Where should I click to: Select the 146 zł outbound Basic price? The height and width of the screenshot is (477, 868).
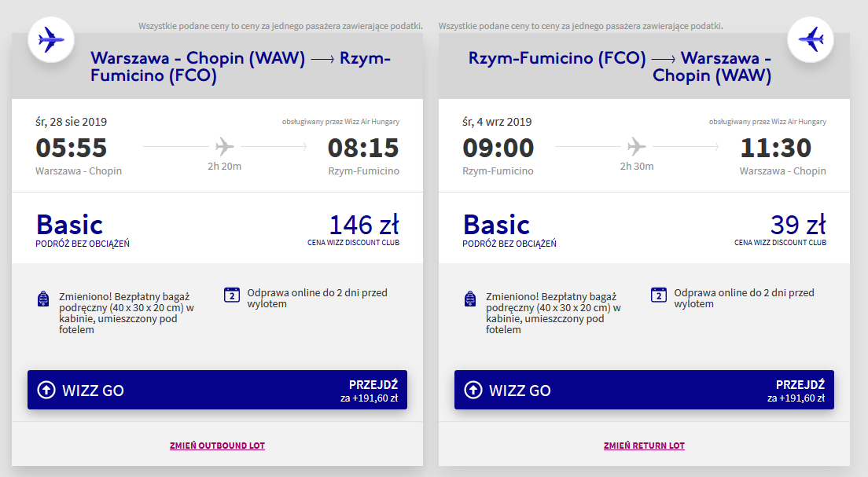coord(364,226)
